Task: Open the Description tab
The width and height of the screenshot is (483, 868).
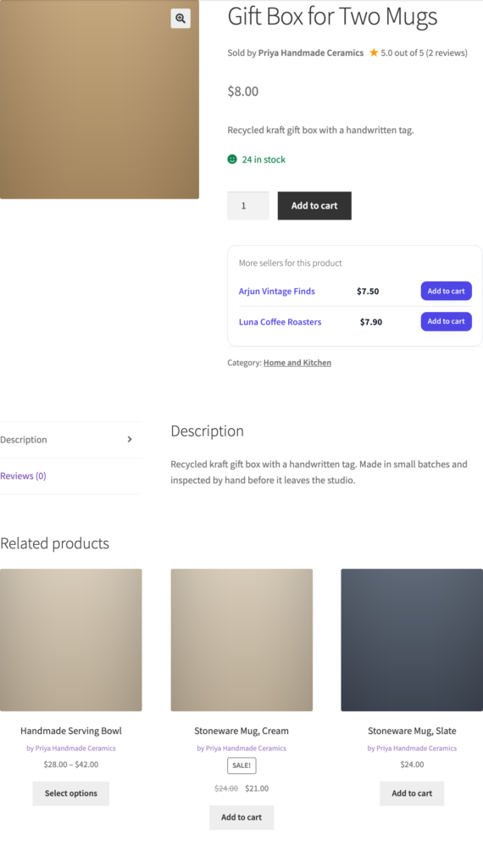Action: tap(71, 440)
